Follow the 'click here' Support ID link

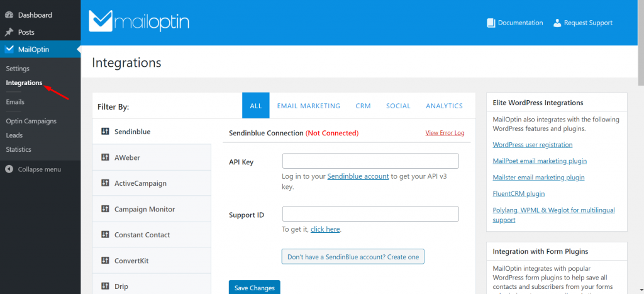pos(325,229)
